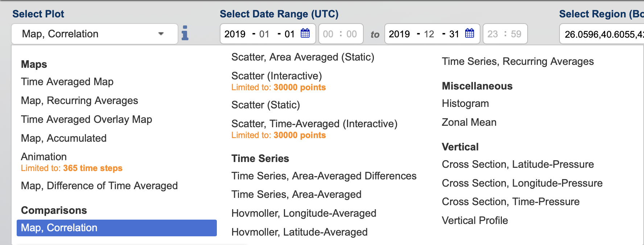
Task: Select Time Averaged Map option
Action: tap(67, 82)
